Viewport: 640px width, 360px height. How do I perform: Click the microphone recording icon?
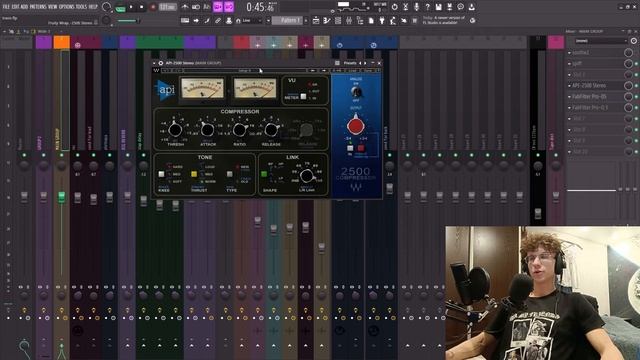[x=416, y=7]
